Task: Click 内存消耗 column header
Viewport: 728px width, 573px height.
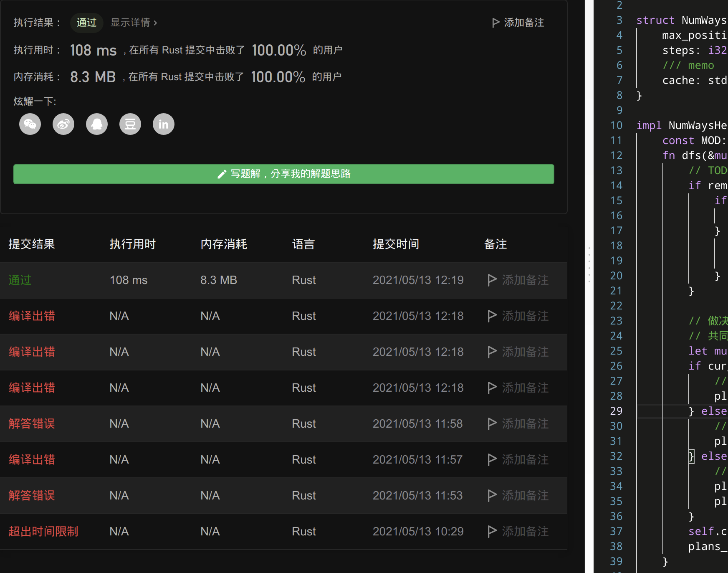Action: point(224,244)
